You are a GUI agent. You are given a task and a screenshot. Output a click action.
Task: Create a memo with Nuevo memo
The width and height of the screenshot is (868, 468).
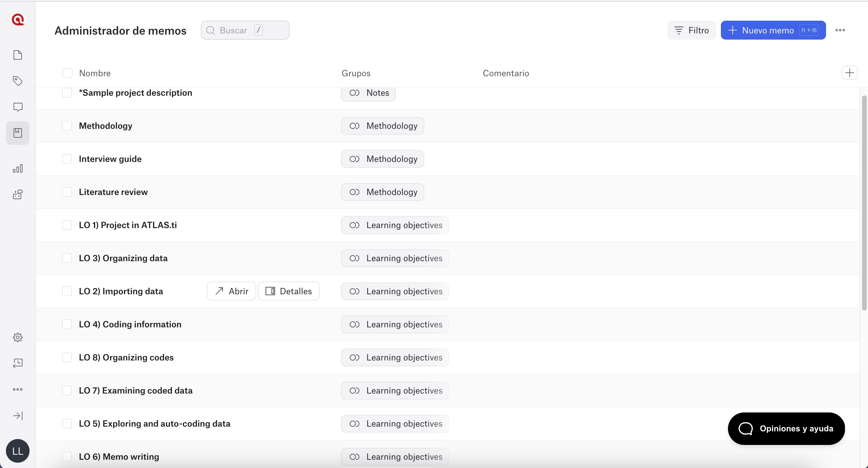click(x=773, y=30)
